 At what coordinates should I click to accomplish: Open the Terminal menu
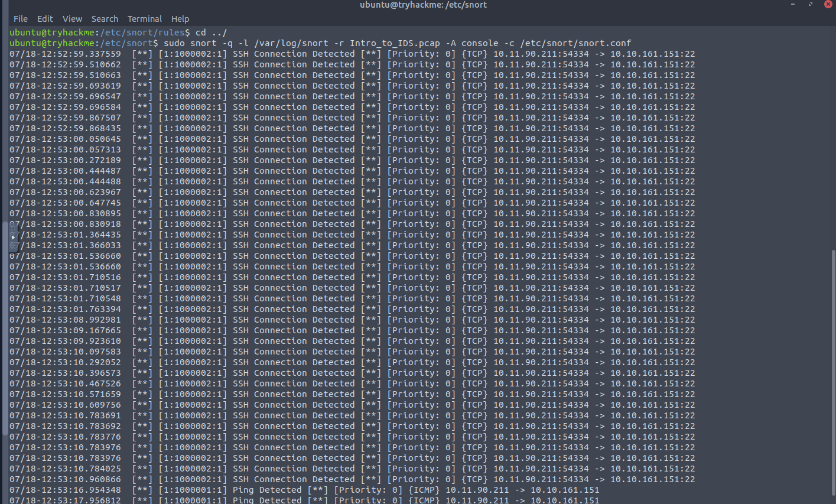tap(145, 19)
